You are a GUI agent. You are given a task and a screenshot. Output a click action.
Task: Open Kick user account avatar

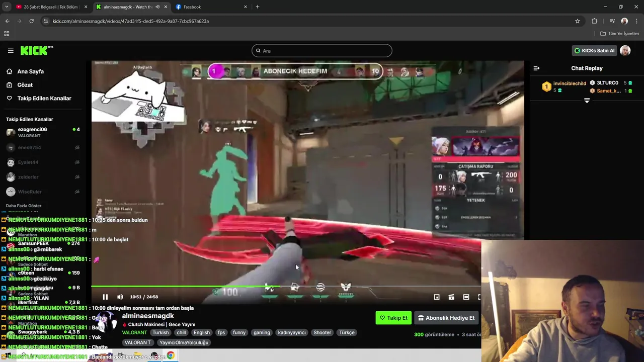click(x=625, y=50)
